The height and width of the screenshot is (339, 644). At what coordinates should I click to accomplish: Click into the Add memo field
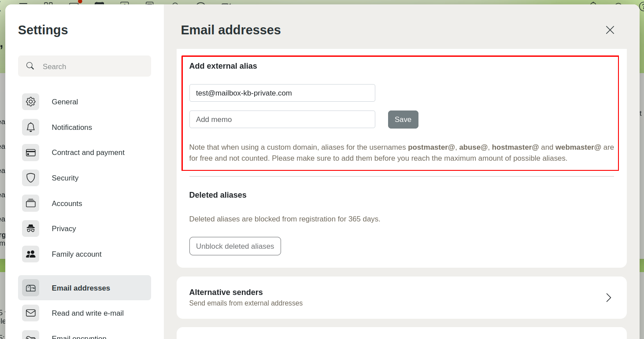(x=282, y=119)
